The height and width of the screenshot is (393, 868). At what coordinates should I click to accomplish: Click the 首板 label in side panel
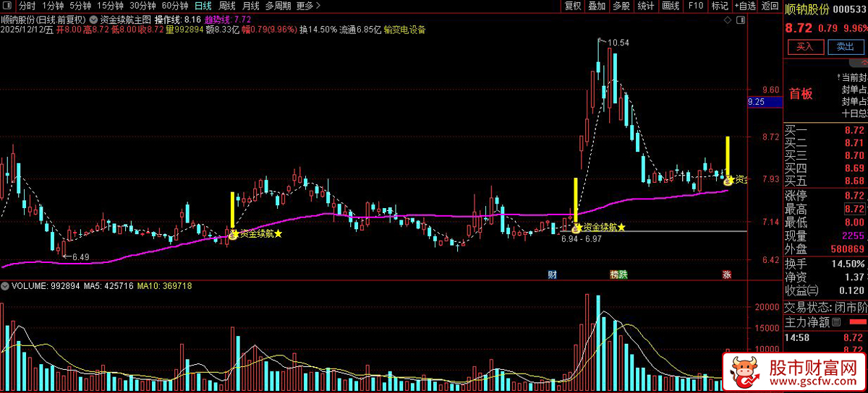801,94
